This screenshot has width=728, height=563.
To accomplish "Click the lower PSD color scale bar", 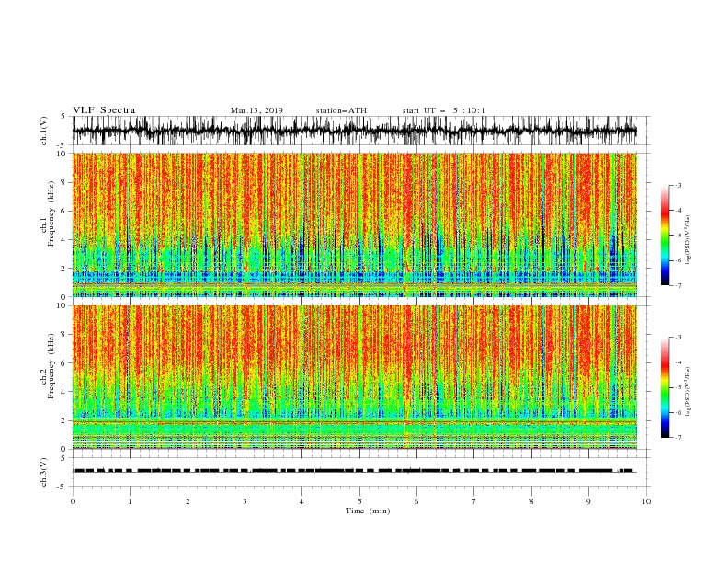I will [665, 387].
